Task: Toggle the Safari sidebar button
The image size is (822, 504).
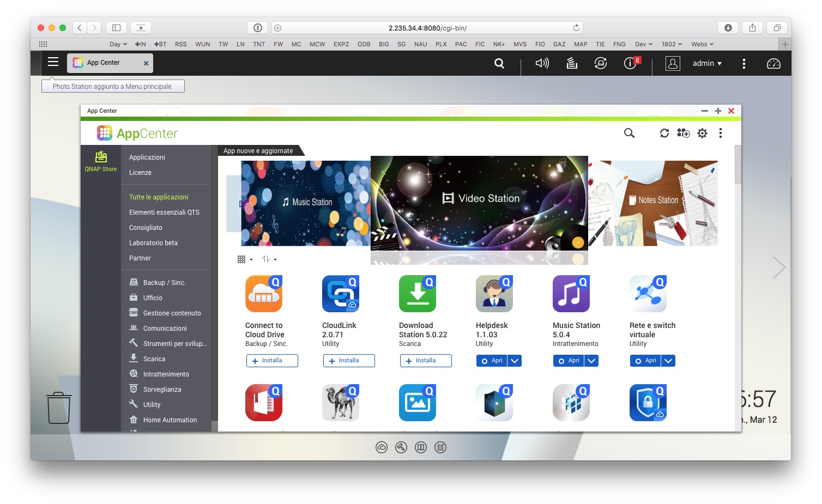Action: pyautogui.click(x=116, y=28)
